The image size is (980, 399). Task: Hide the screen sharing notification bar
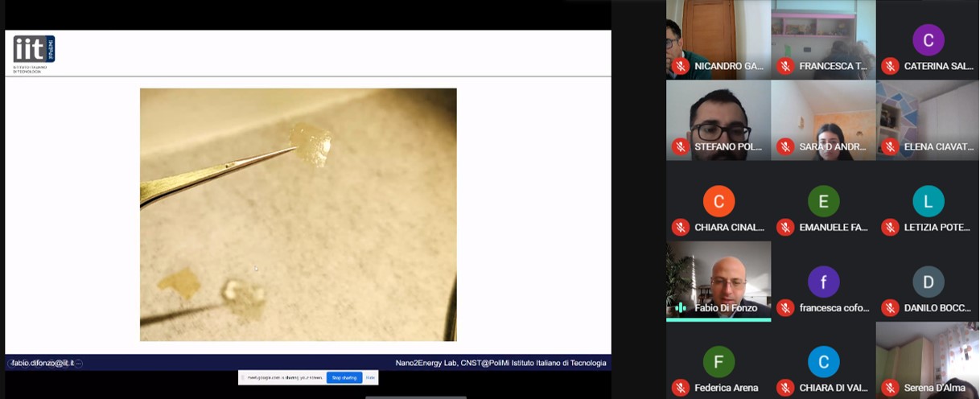(370, 377)
